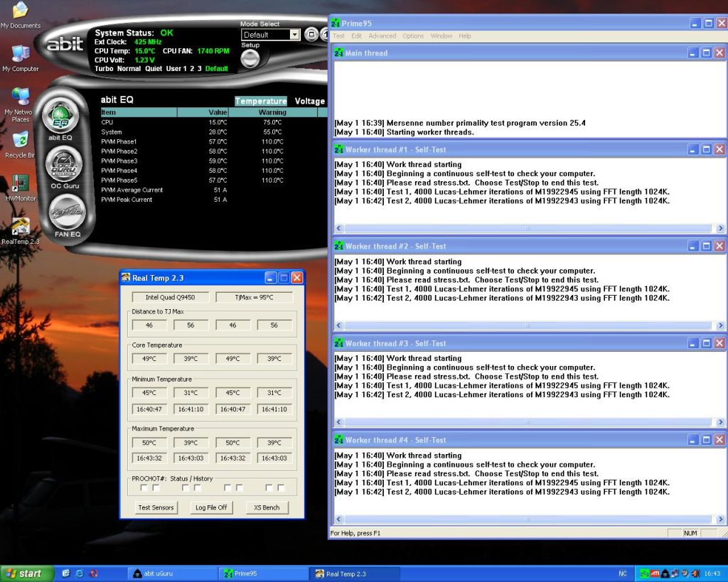Click the first quick launch icon beside start
Image resolution: width=728 pixels, height=582 pixels.
[65, 573]
